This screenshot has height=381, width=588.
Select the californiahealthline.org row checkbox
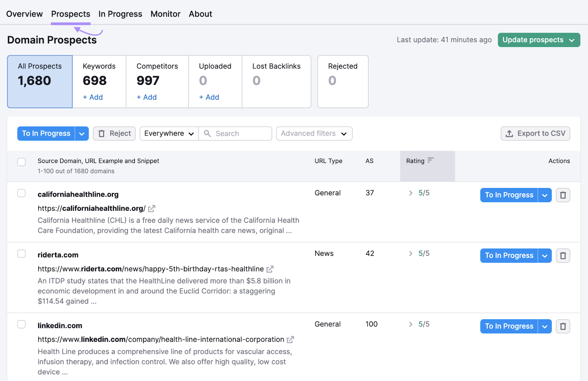point(21,193)
